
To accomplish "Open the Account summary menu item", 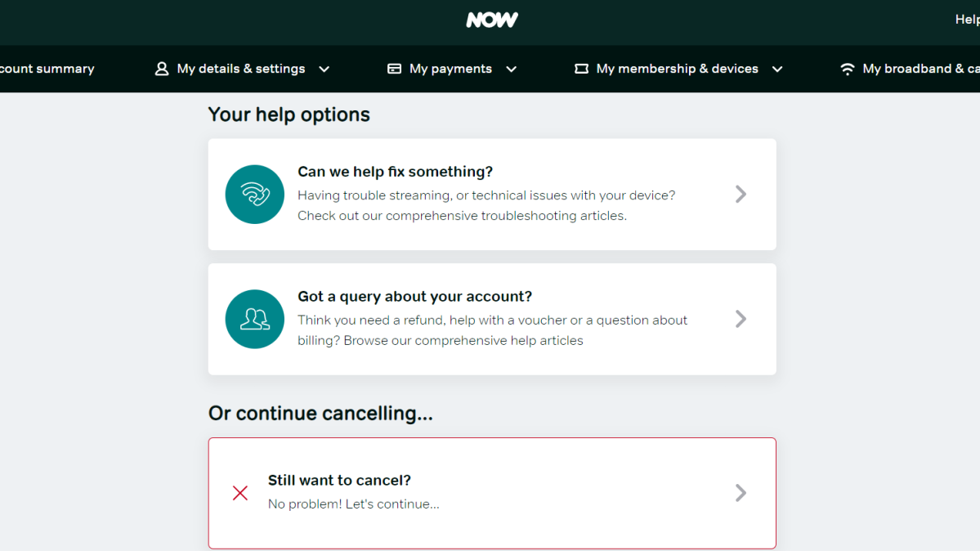I will tap(47, 69).
